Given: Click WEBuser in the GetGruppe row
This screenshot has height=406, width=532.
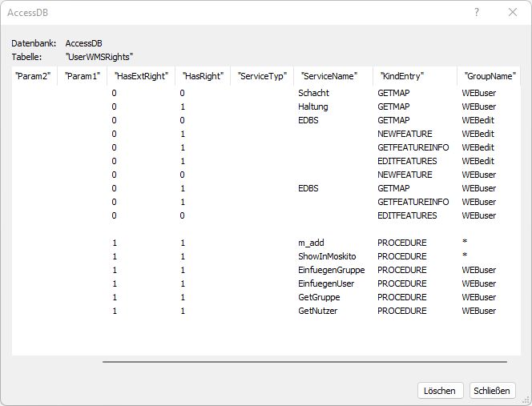Looking at the screenshot, I should [479, 297].
